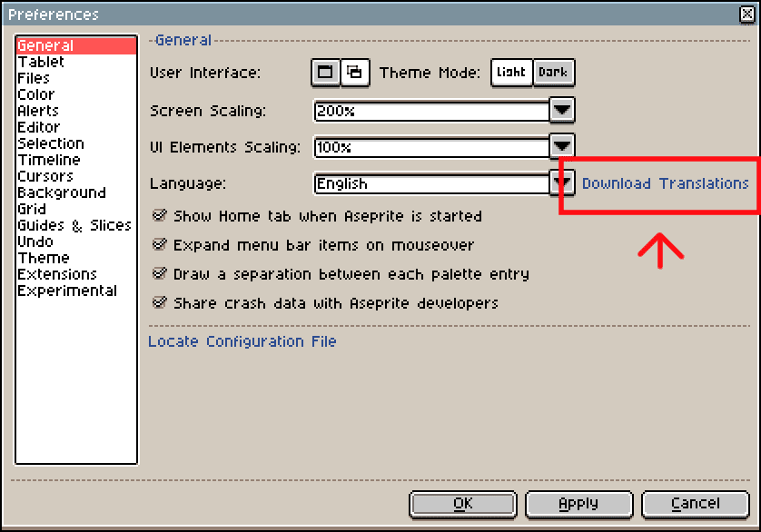The image size is (761, 532).
Task: Open Experimental preferences section
Action: pyautogui.click(x=76, y=291)
